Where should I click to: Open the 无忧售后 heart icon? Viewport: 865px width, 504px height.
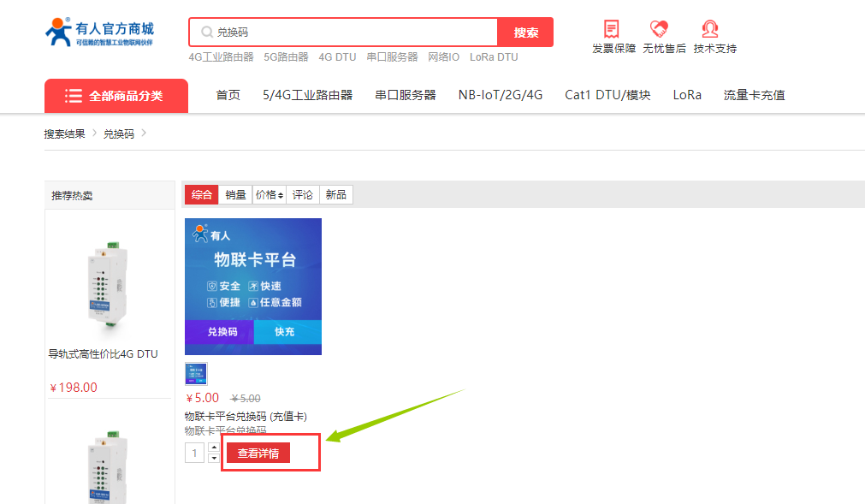coord(659,29)
